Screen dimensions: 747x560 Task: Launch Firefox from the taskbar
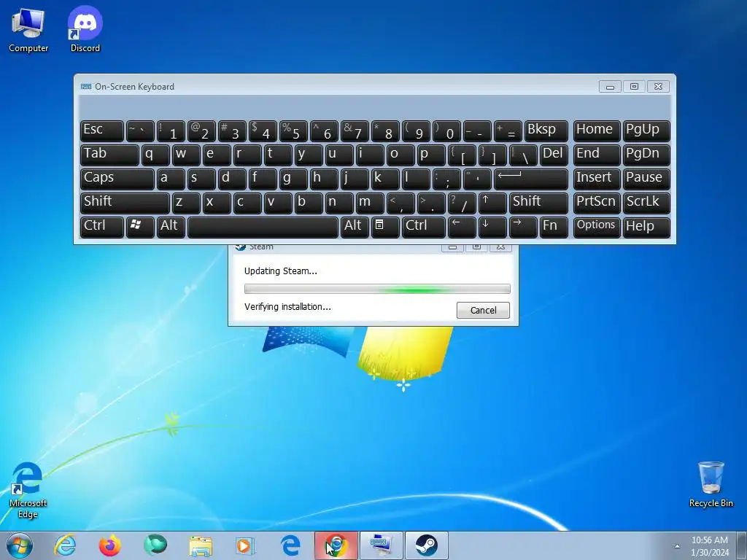[109, 545]
